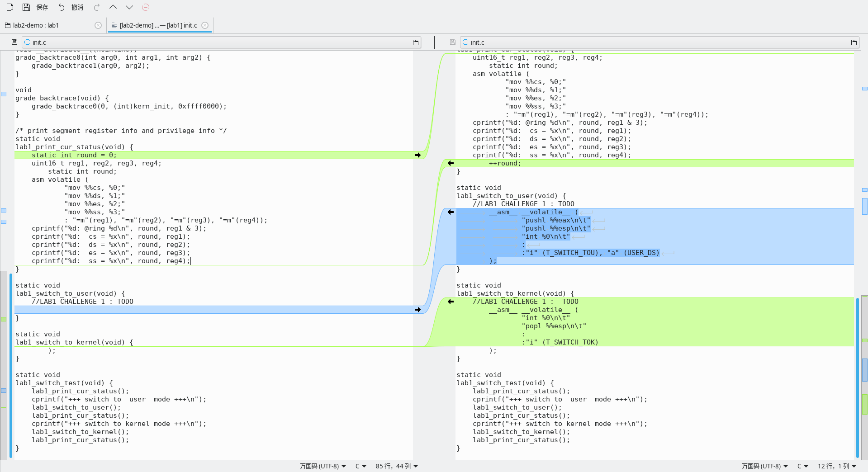Jump to the next change (down chevron)

(x=129, y=7)
